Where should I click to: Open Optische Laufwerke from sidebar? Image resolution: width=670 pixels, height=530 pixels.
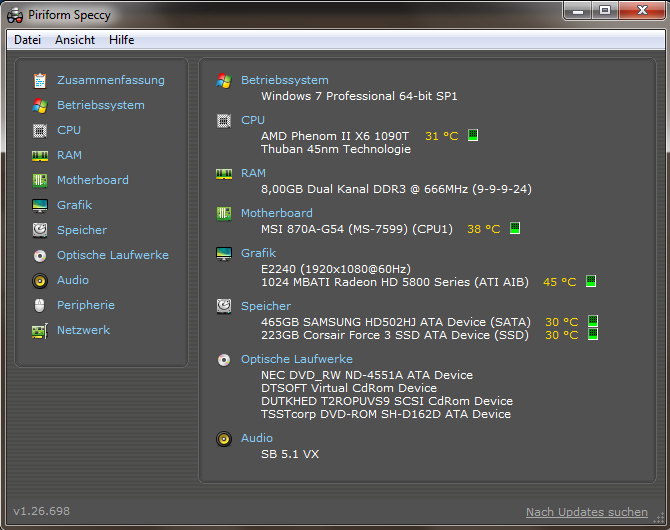(x=113, y=255)
